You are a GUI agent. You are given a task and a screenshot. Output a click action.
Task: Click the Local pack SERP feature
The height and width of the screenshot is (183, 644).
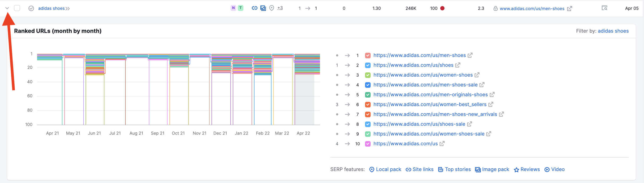coord(385,169)
